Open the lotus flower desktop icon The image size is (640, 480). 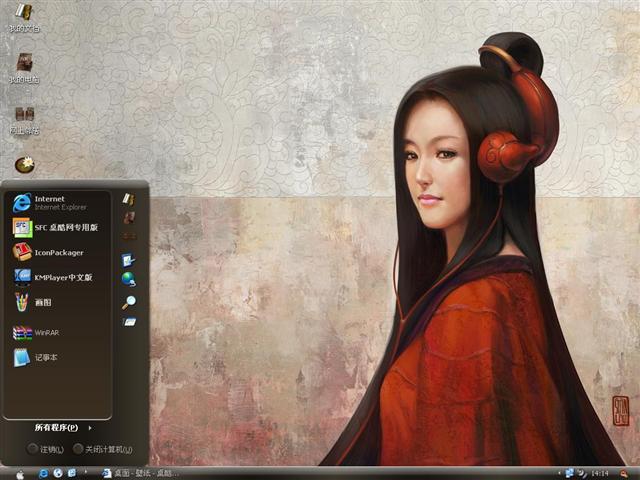(x=24, y=165)
